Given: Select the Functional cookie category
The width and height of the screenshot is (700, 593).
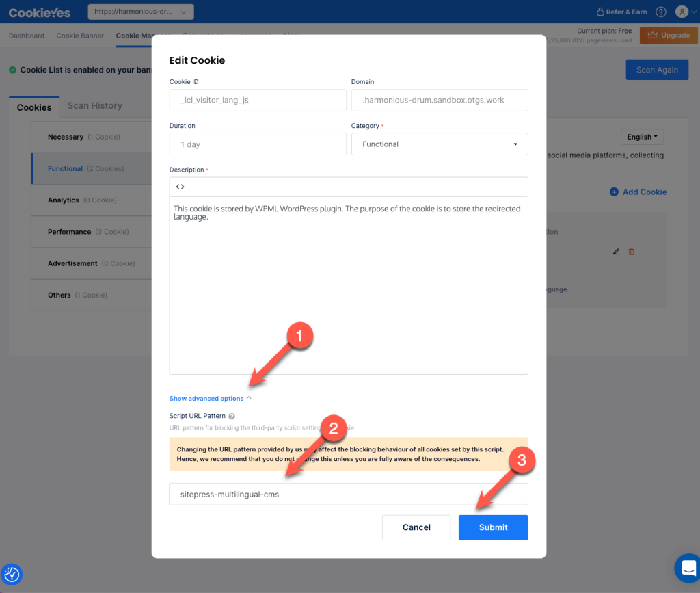Looking at the screenshot, I should 91,169.
